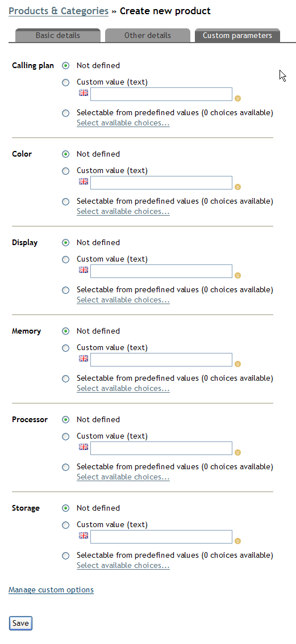This screenshot has width=296, height=644.
Task: Switch to the Basic details tab
Action: (x=58, y=35)
